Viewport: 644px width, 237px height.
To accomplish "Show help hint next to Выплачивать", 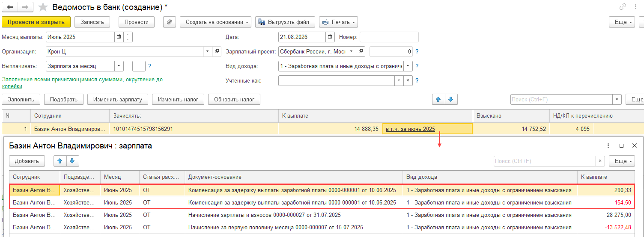I will pos(150,66).
